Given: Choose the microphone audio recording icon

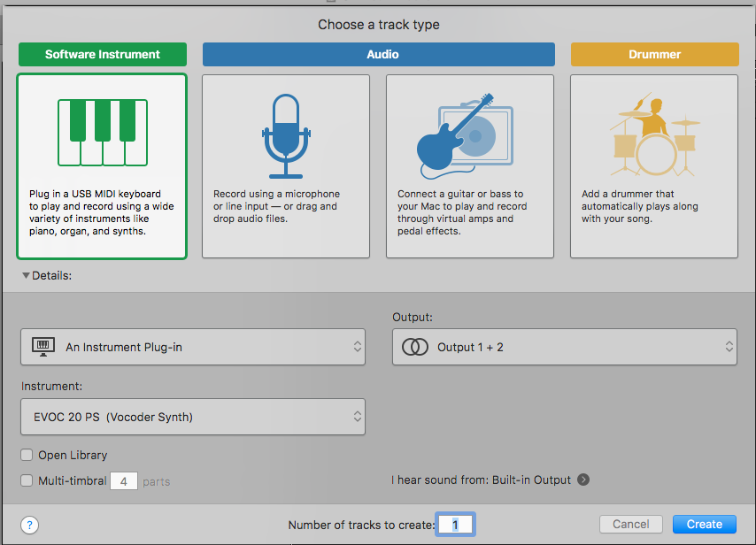Looking at the screenshot, I should 286,136.
